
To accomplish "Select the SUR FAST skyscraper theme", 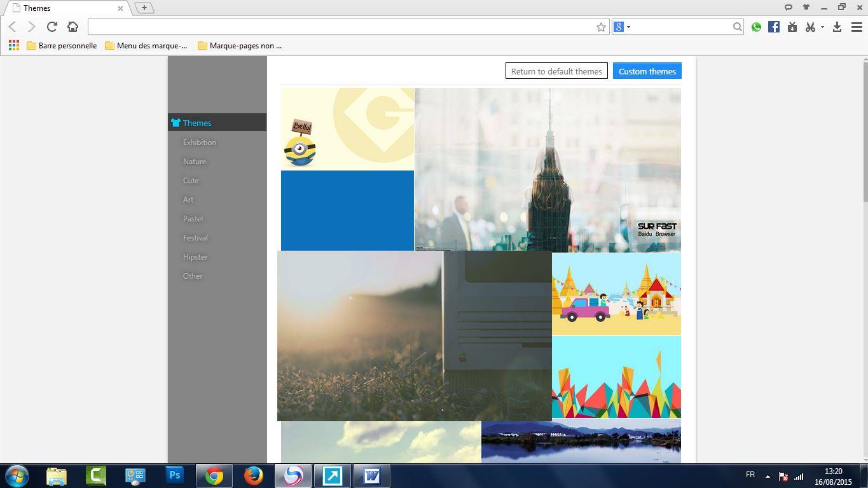I will pos(548,170).
